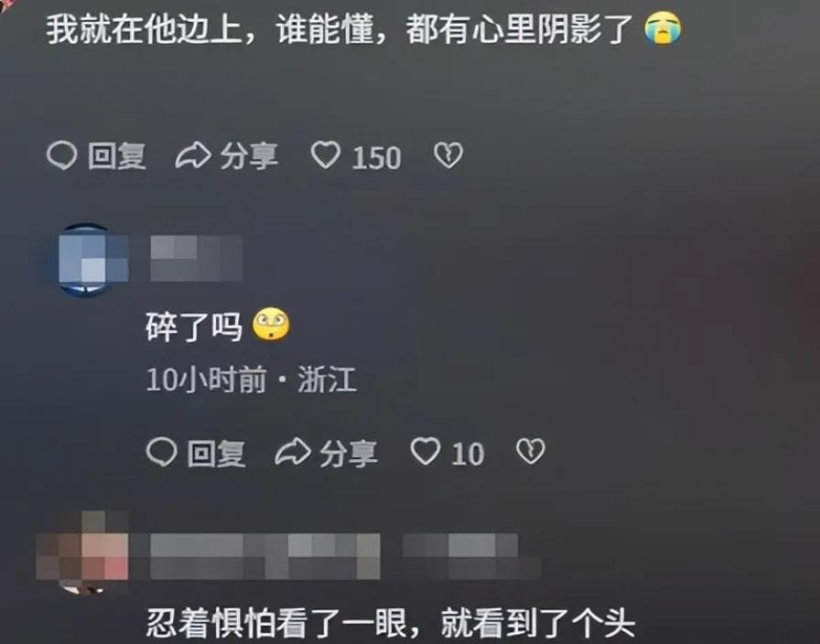This screenshot has width=820, height=644.
Task: Dislike the top comment with broken heart
Action: pyautogui.click(x=448, y=156)
